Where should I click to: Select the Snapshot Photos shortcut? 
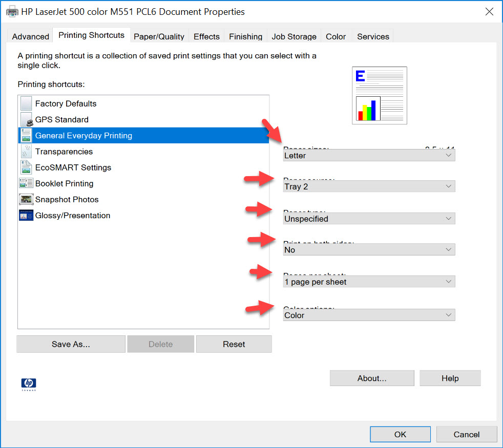(x=143, y=200)
